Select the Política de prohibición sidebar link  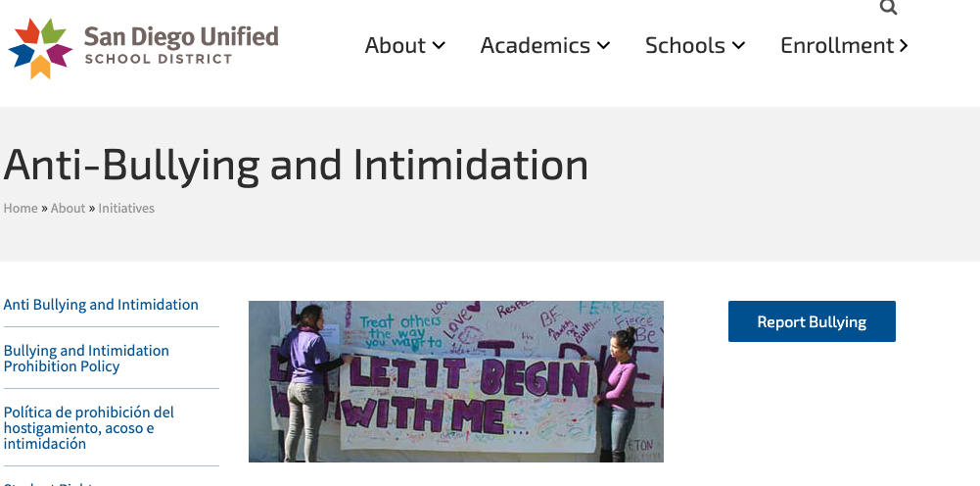pyautogui.click(x=88, y=427)
